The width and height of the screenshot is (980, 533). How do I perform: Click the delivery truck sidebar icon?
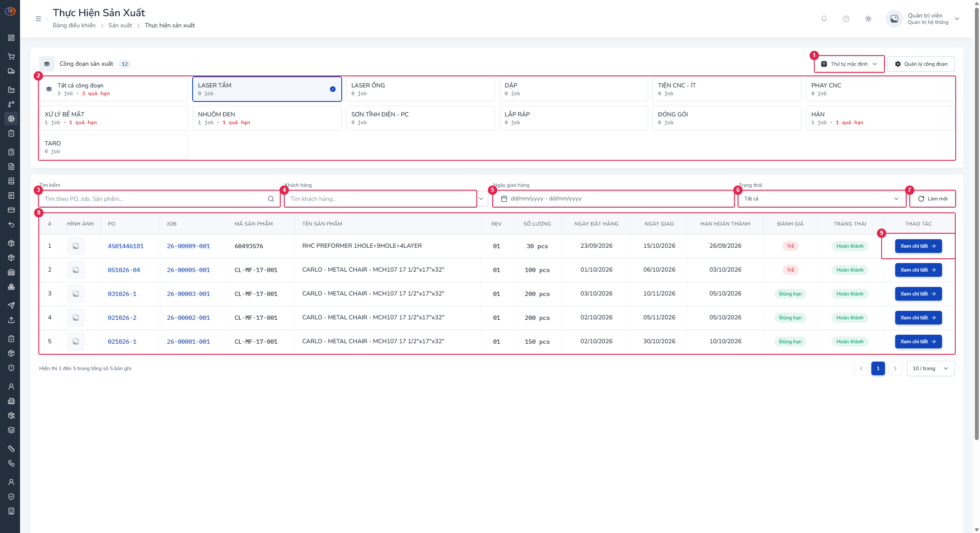(x=11, y=71)
